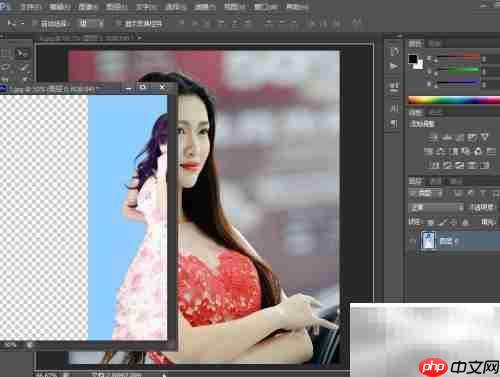Click Auto-Align Layers icon

(x=357, y=23)
